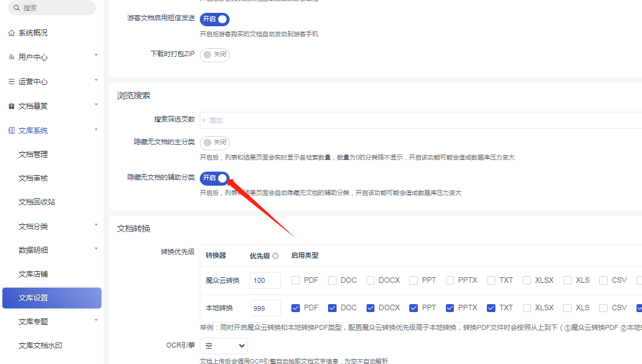642x364 pixels.
Task: Go to 文档回收站 menu item
Action: coord(37,202)
